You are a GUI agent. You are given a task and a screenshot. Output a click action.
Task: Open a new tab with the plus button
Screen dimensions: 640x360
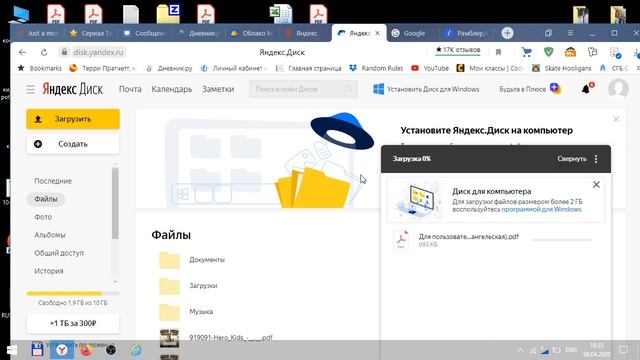[x=507, y=33]
